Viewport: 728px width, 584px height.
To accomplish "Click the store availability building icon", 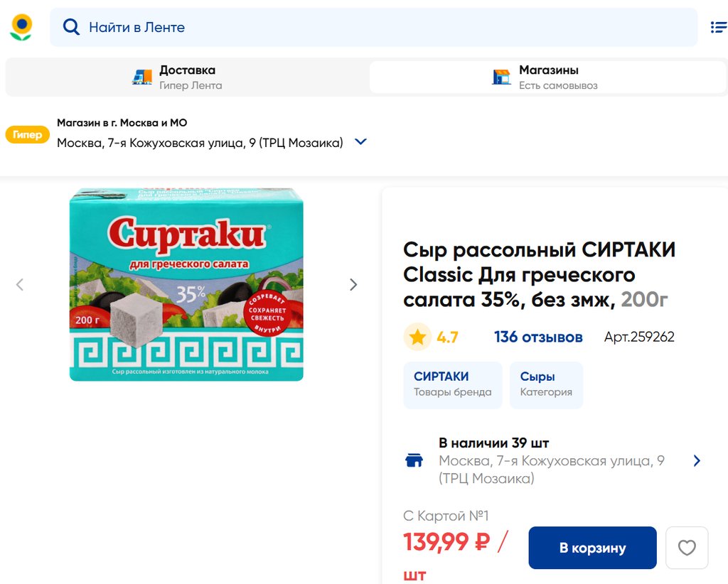I will [414, 460].
